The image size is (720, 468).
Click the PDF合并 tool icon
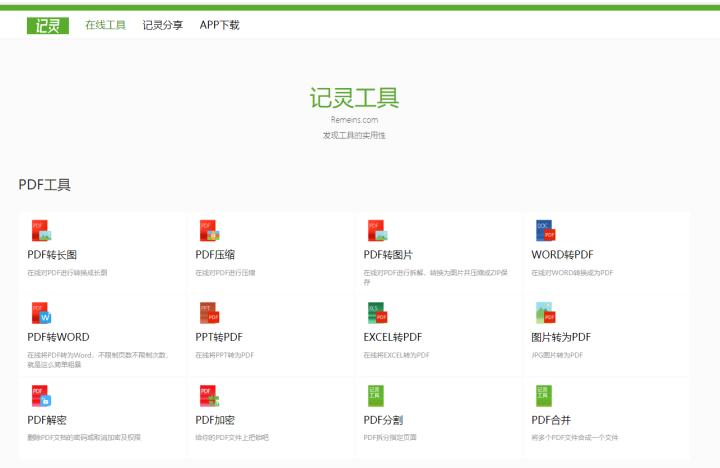click(x=544, y=396)
